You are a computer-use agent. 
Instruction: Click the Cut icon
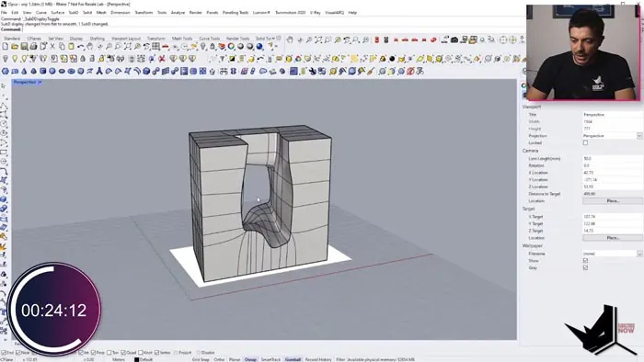click(52, 46)
